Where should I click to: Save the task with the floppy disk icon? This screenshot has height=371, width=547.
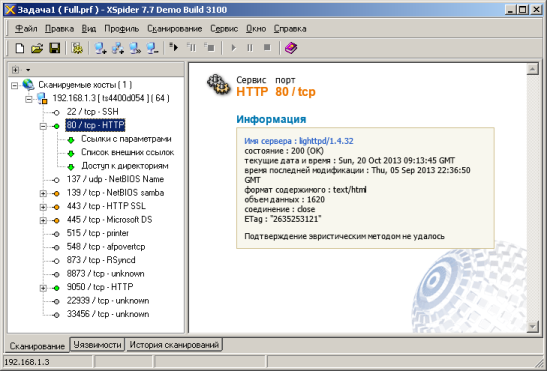tap(55, 48)
